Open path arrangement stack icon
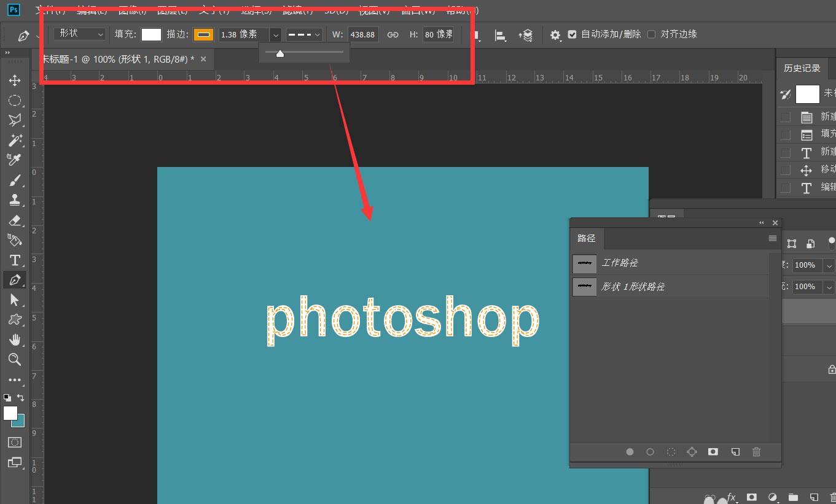The width and height of the screenshot is (836, 504). coord(525,36)
